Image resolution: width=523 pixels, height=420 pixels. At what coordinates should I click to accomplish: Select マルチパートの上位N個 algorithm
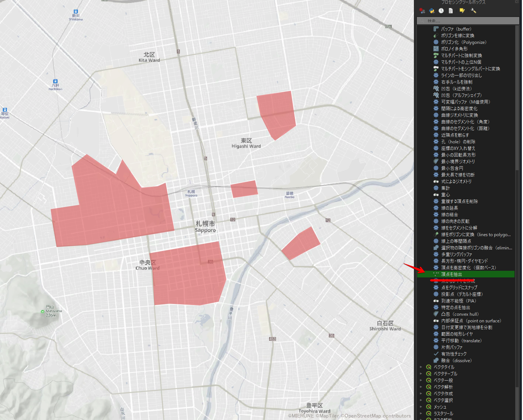pyautogui.click(x=461, y=62)
